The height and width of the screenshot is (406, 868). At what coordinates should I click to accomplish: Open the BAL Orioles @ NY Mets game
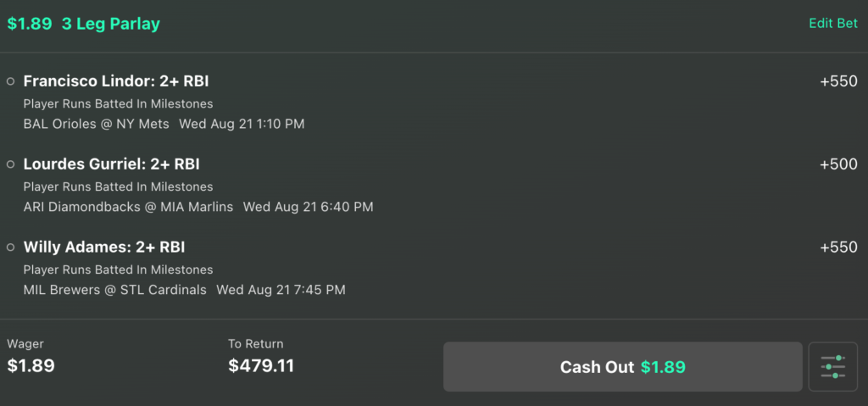tap(97, 124)
